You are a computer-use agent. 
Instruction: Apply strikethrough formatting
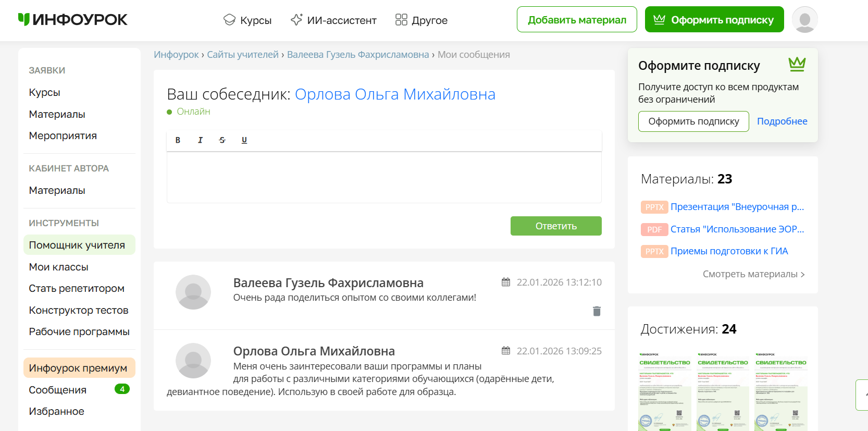[x=222, y=140]
